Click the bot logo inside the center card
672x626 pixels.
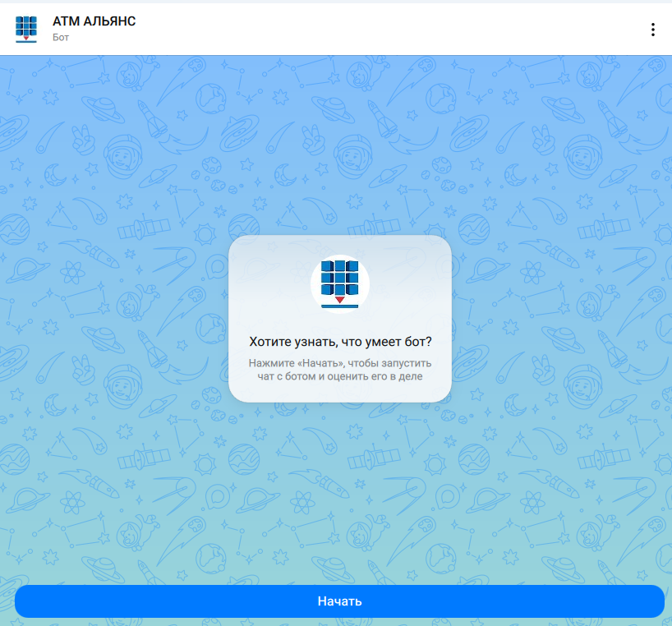click(340, 283)
